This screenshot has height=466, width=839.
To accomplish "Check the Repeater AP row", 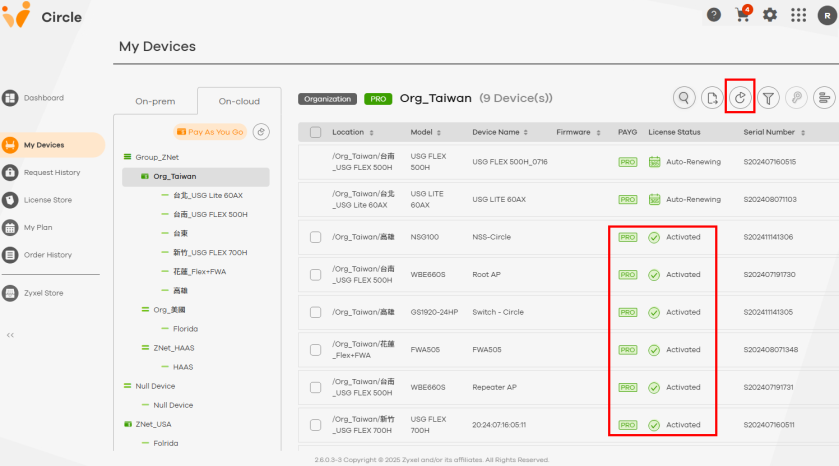I will click(316, 387).
